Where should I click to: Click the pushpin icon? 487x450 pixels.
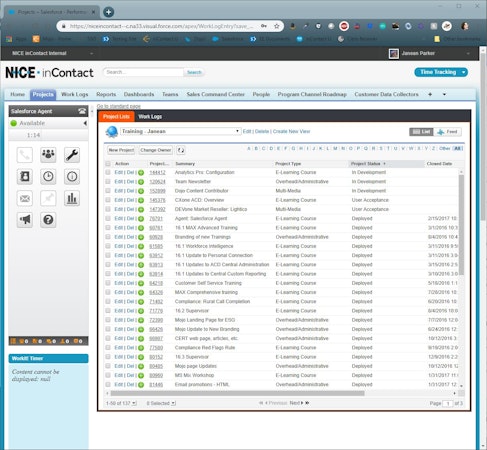click(48, 198)
